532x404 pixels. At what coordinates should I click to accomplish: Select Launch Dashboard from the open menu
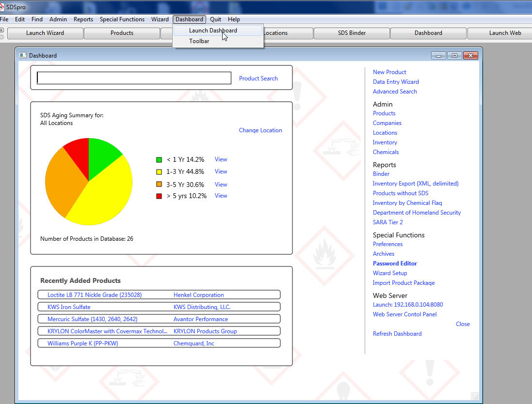point(213,30)
